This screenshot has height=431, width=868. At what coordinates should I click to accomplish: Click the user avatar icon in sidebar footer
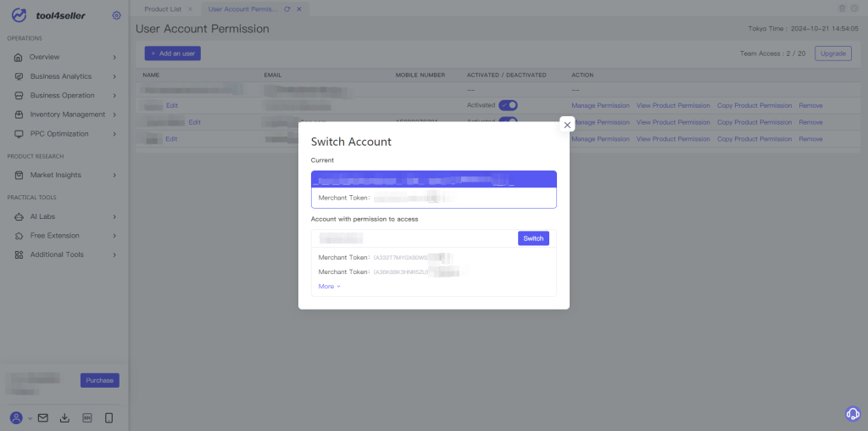[17, 418]
